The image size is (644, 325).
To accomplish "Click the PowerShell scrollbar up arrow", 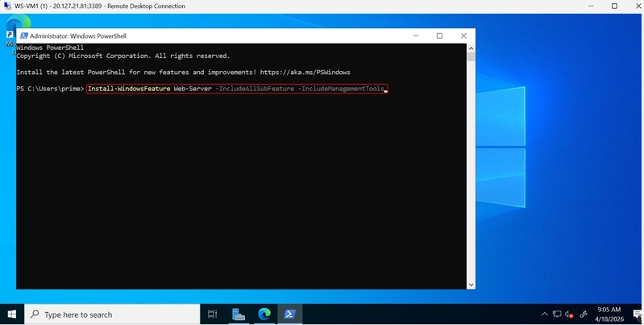I will point(471,48).
